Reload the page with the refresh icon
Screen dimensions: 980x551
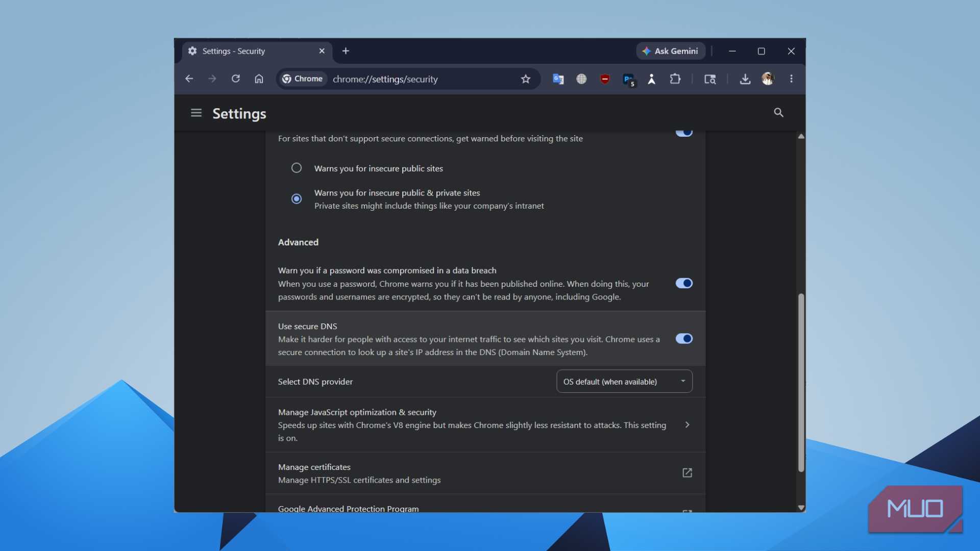(x=235, y=79)
